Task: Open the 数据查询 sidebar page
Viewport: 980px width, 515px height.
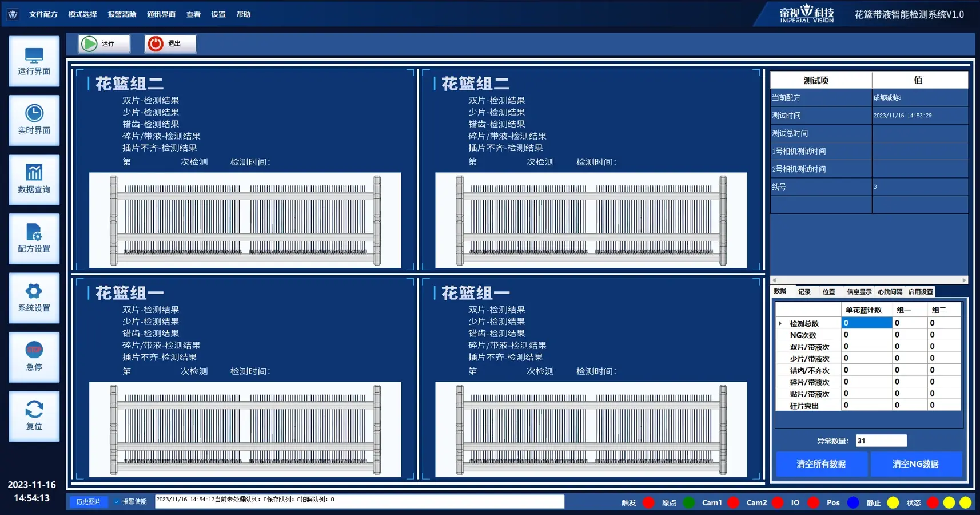Action: (34, 180)
